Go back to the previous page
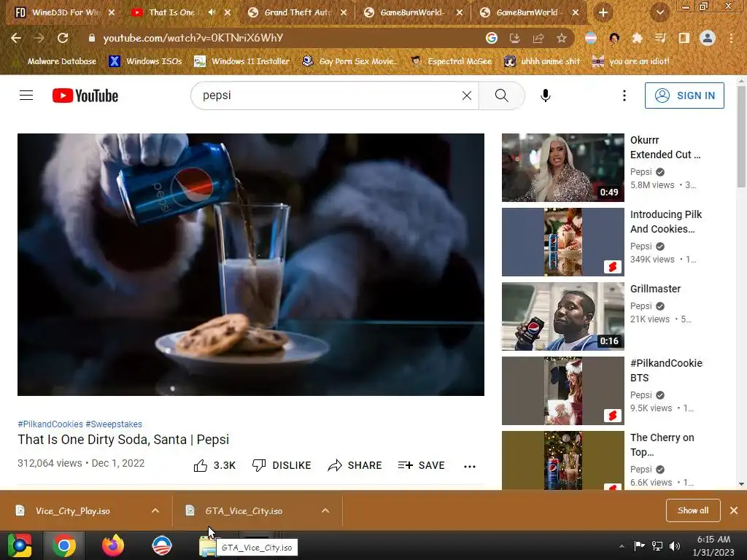747x560 pixels. click(16, 38)
